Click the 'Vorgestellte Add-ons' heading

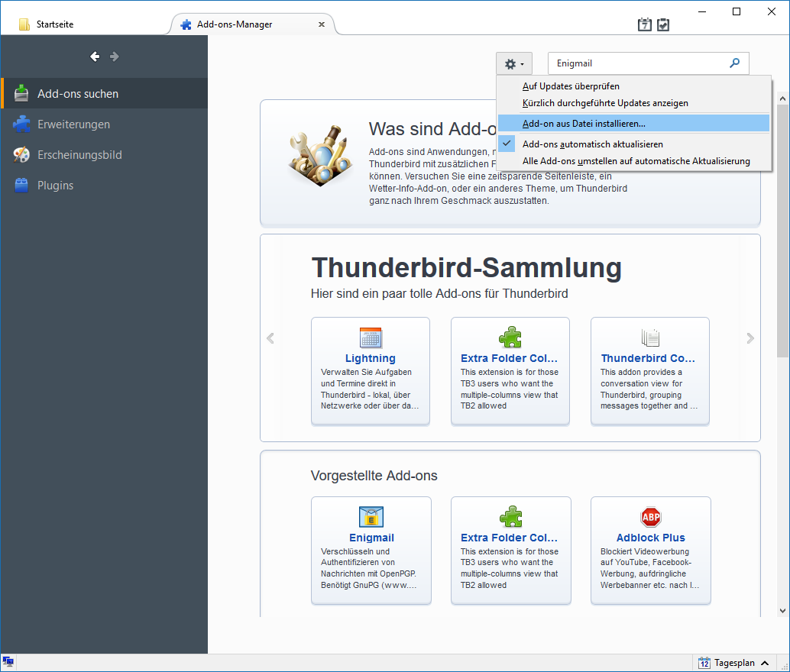point(374,476)
